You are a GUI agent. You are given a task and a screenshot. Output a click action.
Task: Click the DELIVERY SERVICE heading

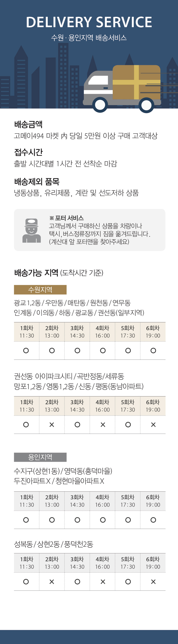(89, 22)
